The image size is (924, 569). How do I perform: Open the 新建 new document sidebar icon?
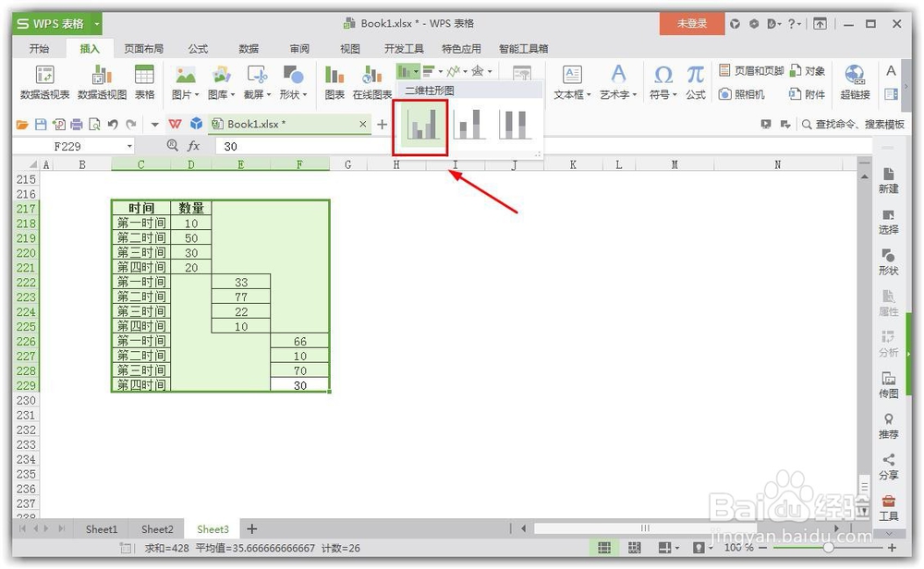click(x=889, y=183)
